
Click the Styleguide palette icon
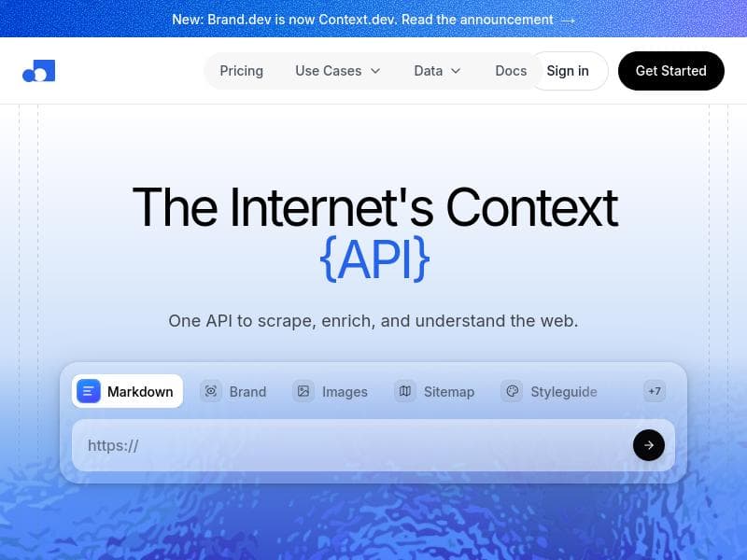[x=512, y=391]
